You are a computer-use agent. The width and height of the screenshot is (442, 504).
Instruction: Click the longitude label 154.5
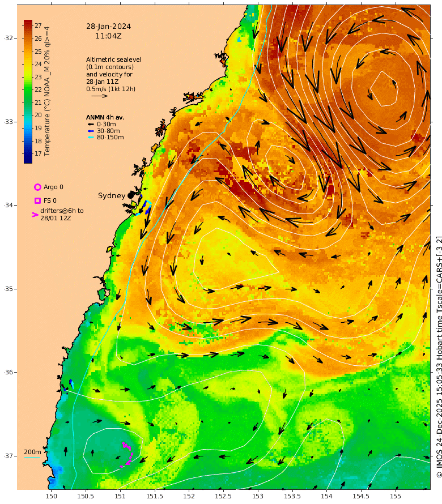click(361, 496)
